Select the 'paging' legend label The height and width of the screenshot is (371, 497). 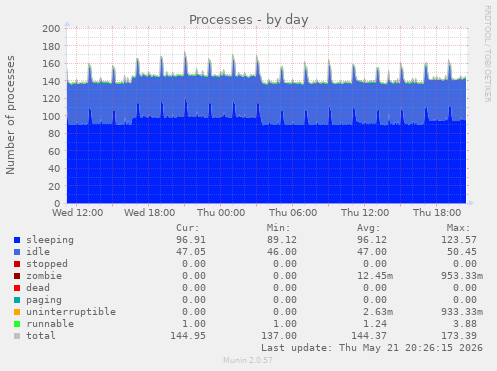tap(44, 300)
